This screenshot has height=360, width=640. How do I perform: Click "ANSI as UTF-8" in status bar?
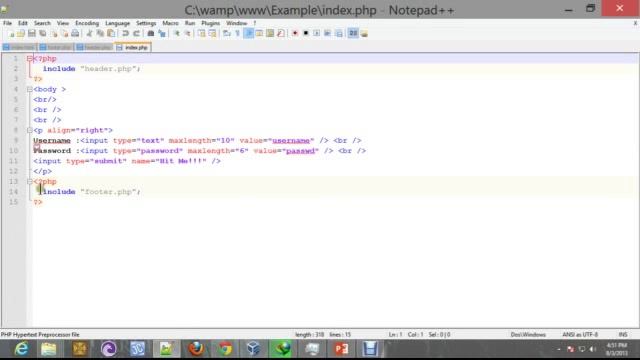(580, 335)
